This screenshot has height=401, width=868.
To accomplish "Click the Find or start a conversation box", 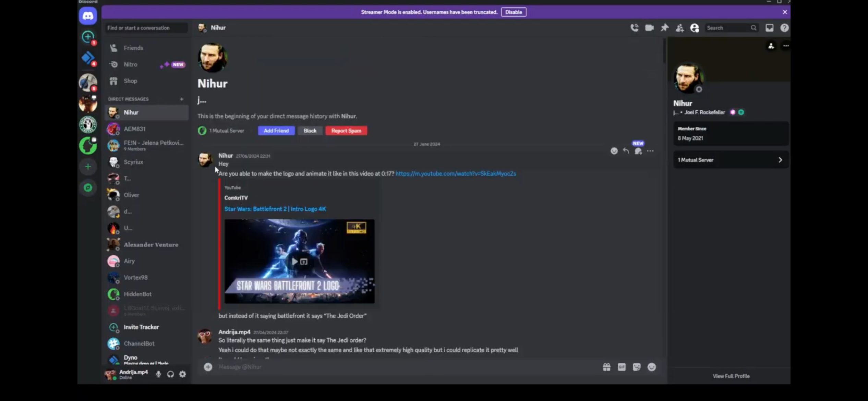I will tap(146, 28).
